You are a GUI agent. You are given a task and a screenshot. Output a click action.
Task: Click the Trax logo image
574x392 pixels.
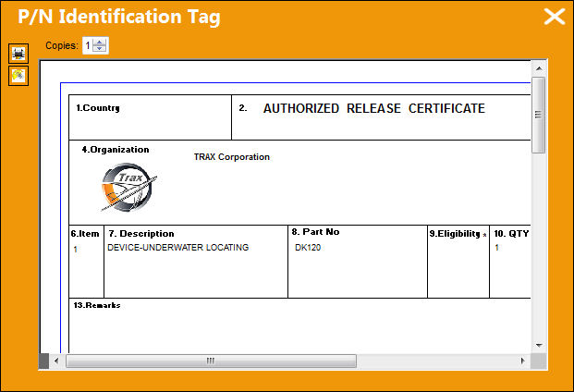tap(129, 187)
